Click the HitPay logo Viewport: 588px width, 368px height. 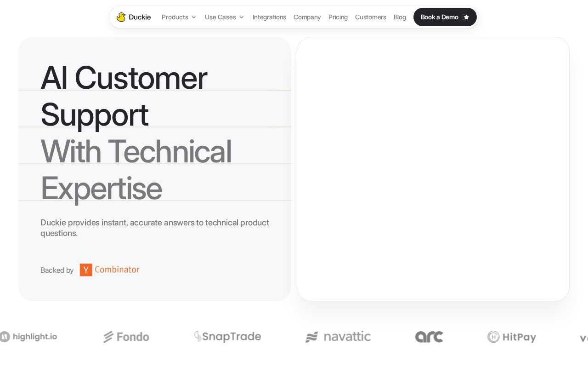coord(512,337)
